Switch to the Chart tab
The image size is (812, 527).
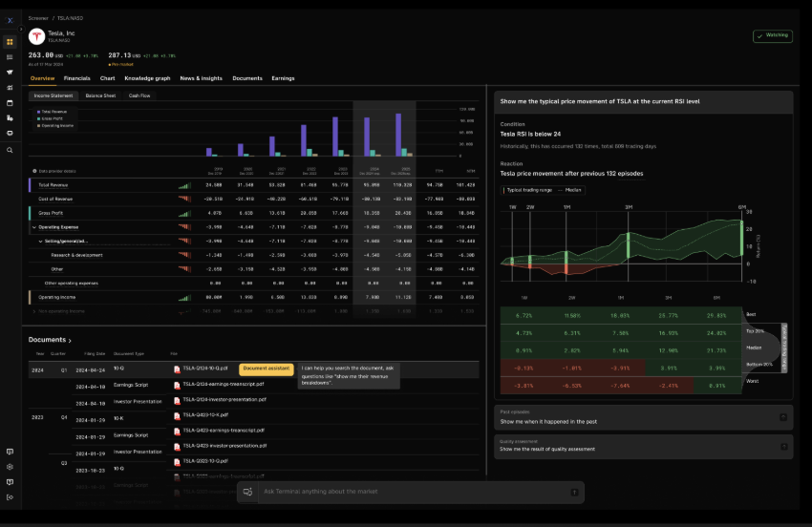[x=107, y=78]
